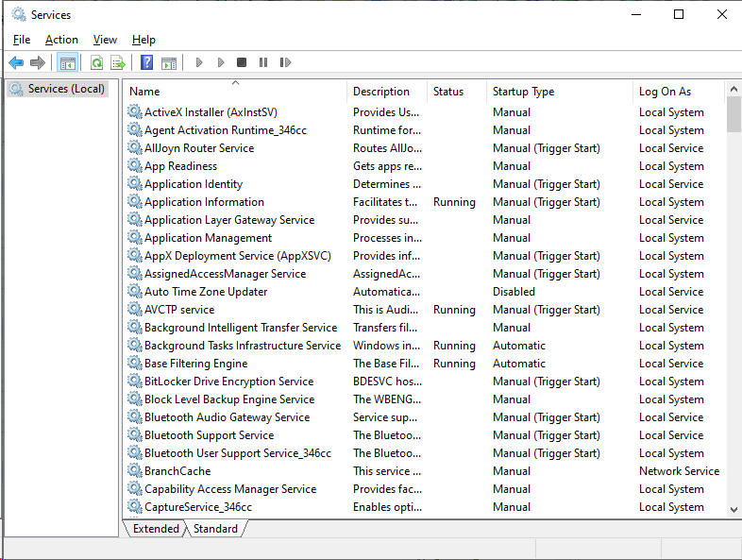This screenshot has width=742, height=560.
Task: Click the Back arrow toolbar icon
Action: pos(16,62)
